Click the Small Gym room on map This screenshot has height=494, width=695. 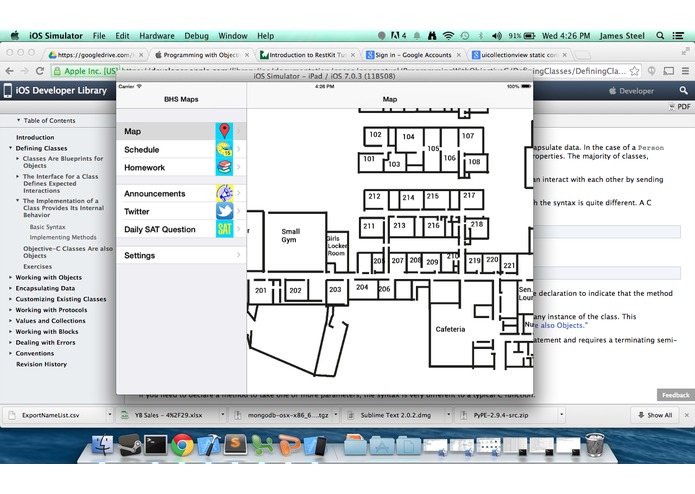pos(296,242)
